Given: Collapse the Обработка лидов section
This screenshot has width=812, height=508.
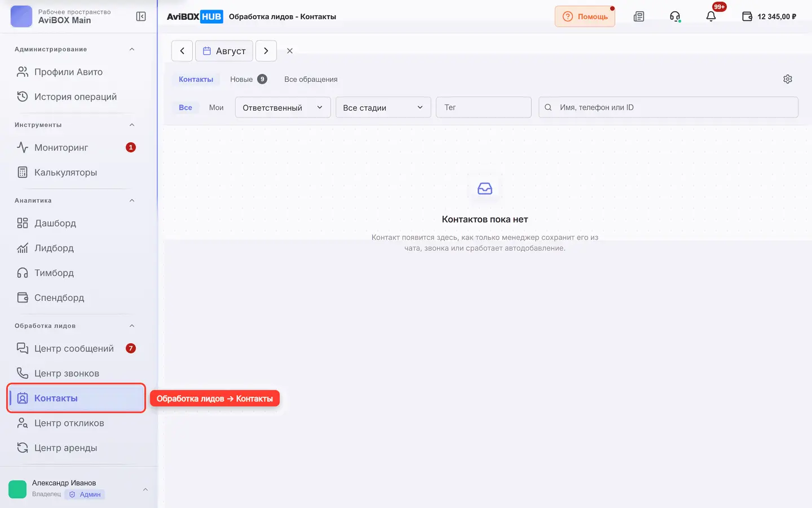Looking at the screenshot, I should pyautogui.click(x=132, y=326).
